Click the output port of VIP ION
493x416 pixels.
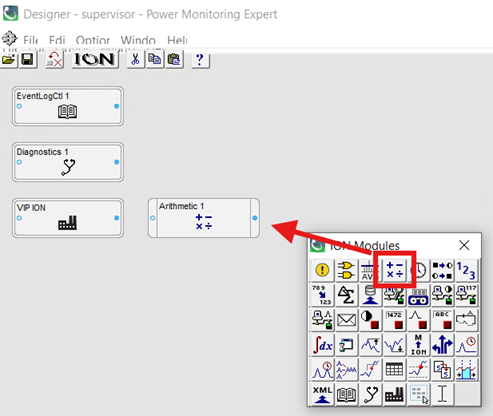pos(116,218)
